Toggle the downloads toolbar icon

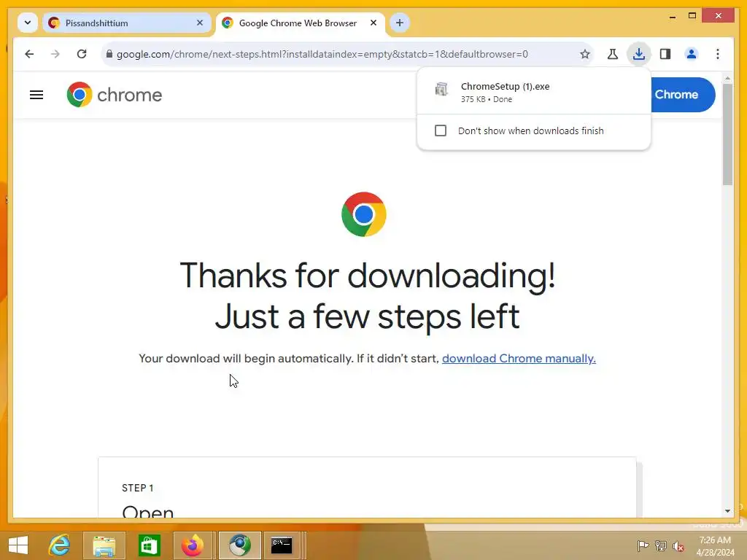tap(639, 54)
